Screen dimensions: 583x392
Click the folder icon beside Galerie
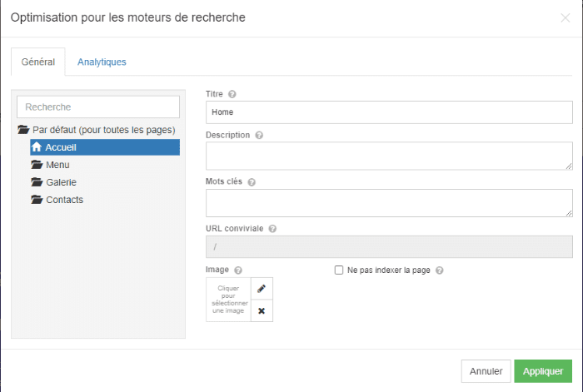(37, 181)
